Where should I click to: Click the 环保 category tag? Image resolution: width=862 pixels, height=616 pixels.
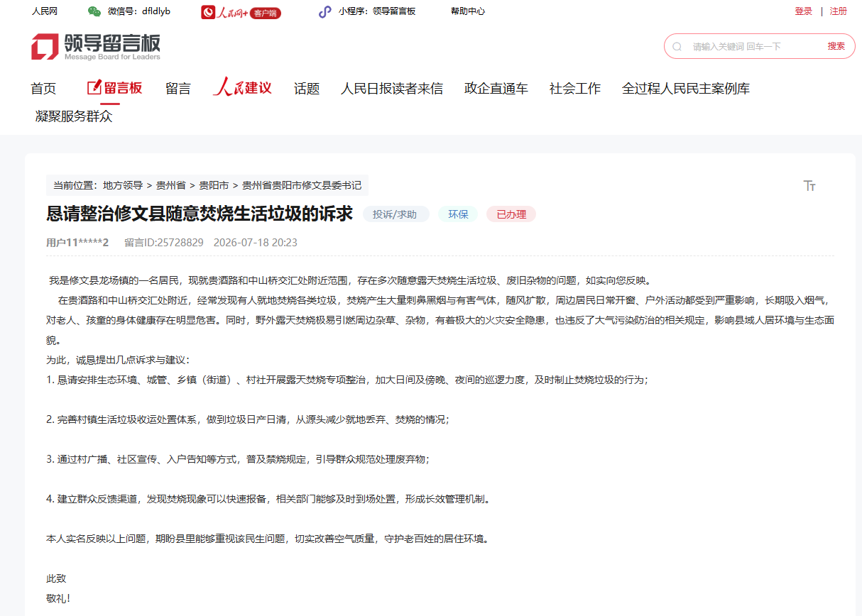458,214
